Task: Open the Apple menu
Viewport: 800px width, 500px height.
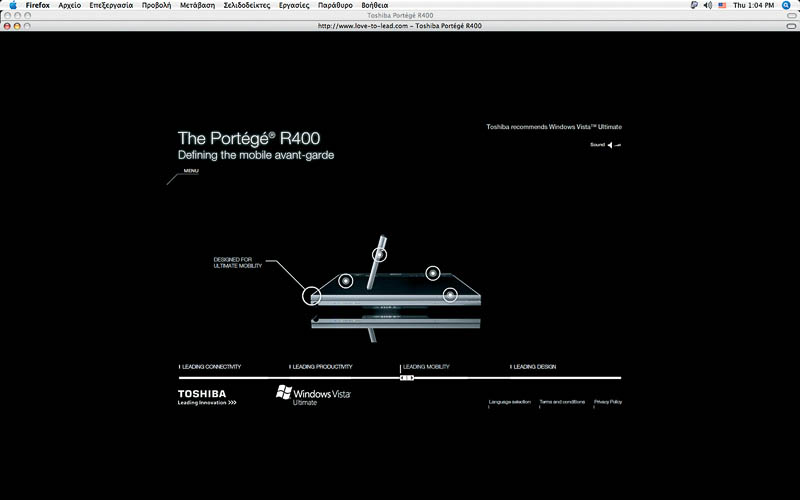Action: pyautogui.click(x=13, y=5)
